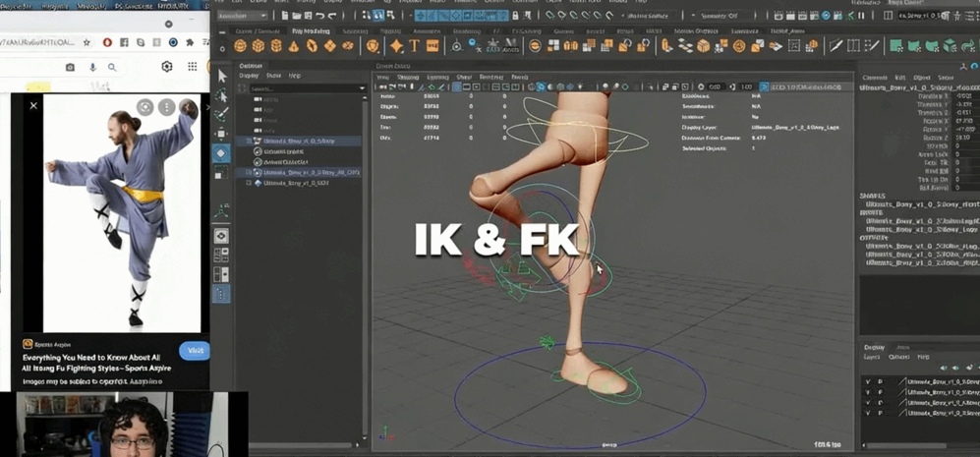Select the arrow Select tool in toolbox
This screenshot has height=457, width=980.
pyautogui.click(x=222, y=76)
